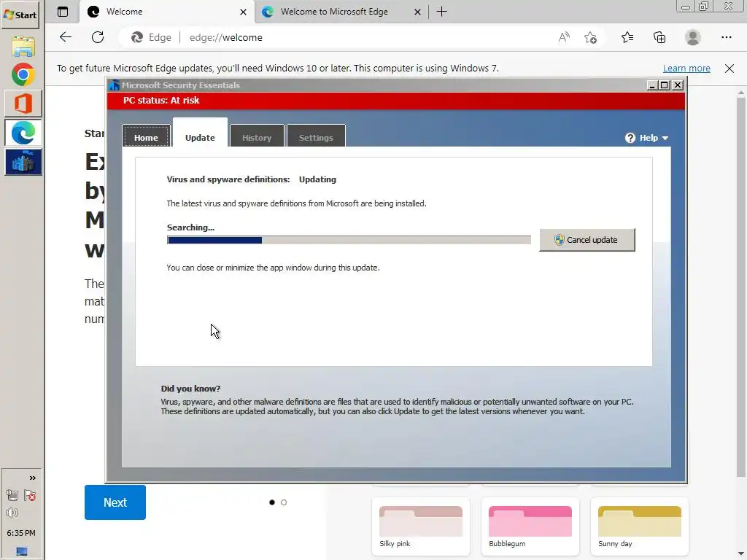
Task: Click the Security Essentials title bar icon
Action: [114, 85]
